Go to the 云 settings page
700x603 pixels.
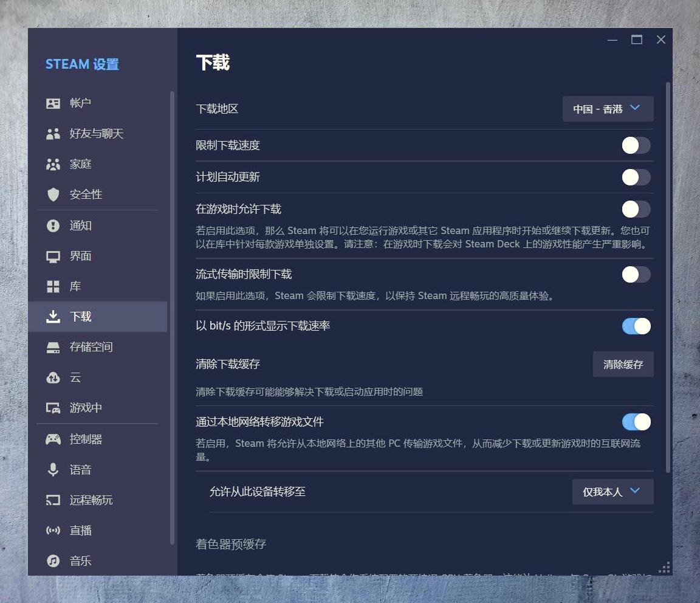pyautogui.click(x=97, y=377)
